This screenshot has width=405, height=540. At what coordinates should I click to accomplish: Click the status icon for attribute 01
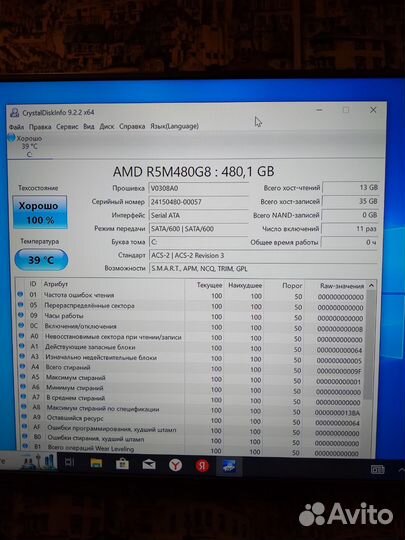pos(20,294)
